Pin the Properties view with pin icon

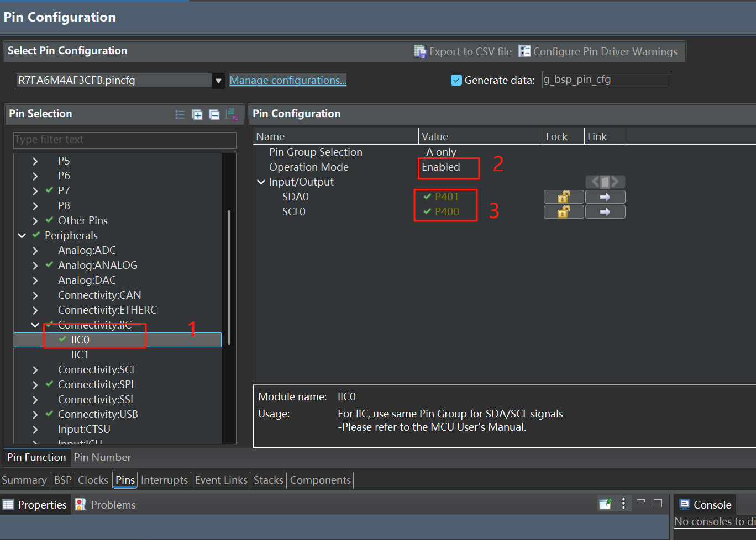point(606,504)
